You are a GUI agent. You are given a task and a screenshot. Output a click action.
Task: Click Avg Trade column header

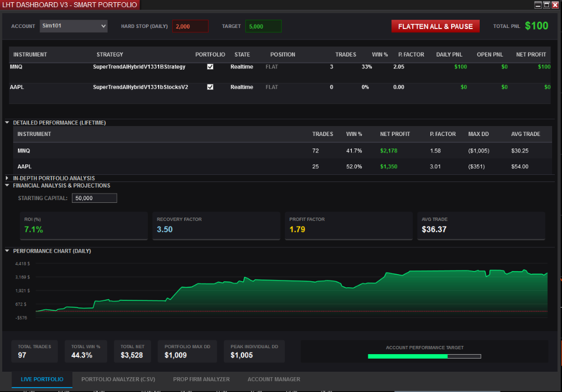(x=525, y=134)
